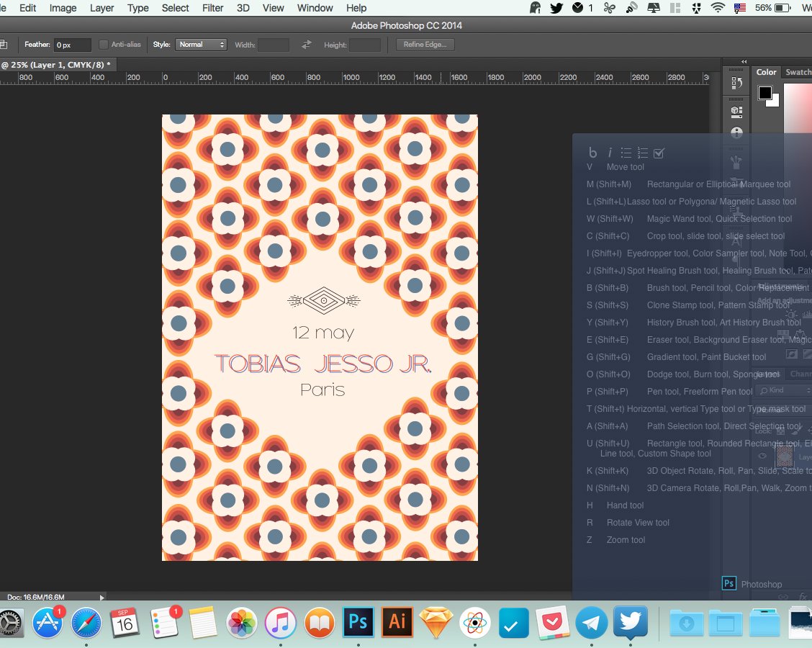Click 'Pen tool, Freeform Pen tool' note line
812x648 pixels.
point(700,392)
